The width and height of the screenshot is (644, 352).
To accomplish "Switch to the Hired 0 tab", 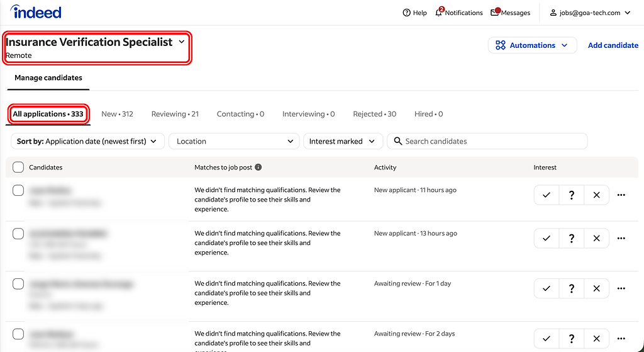I will (x=428, y=114).
